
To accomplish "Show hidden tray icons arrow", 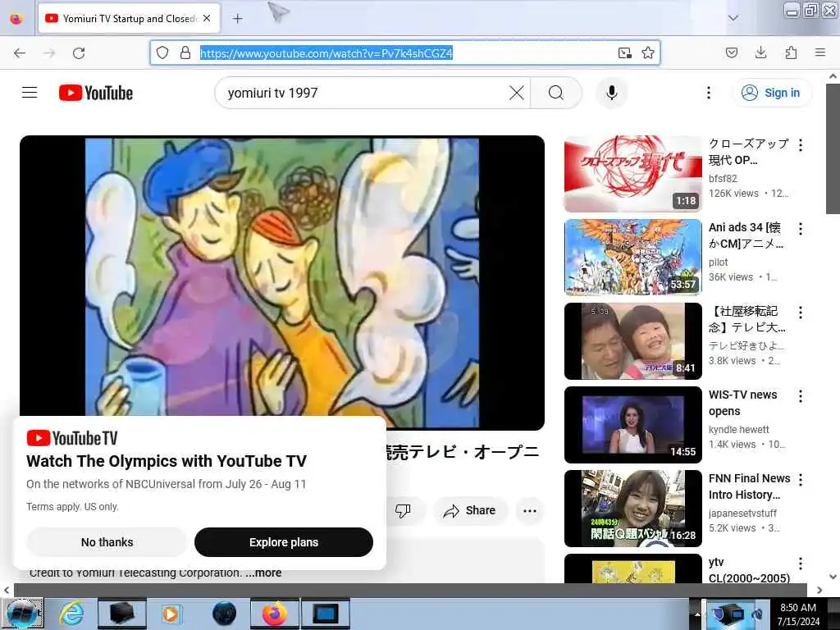I will (697, 614).
